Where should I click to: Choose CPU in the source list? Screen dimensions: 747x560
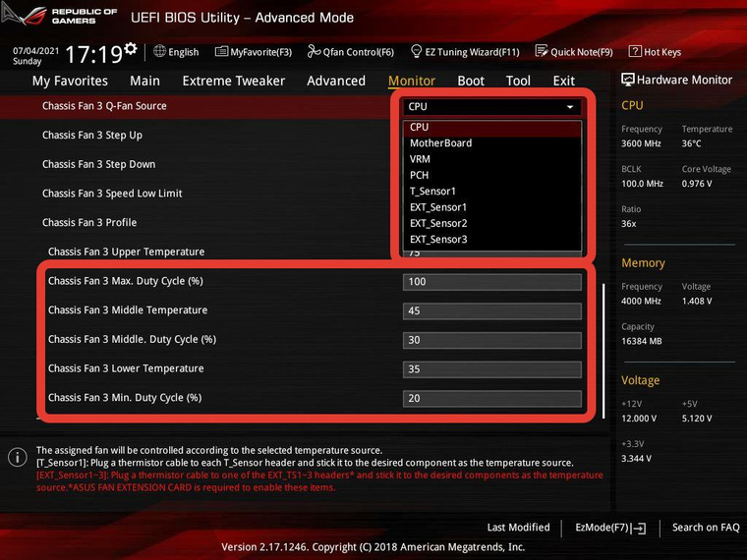492,127
